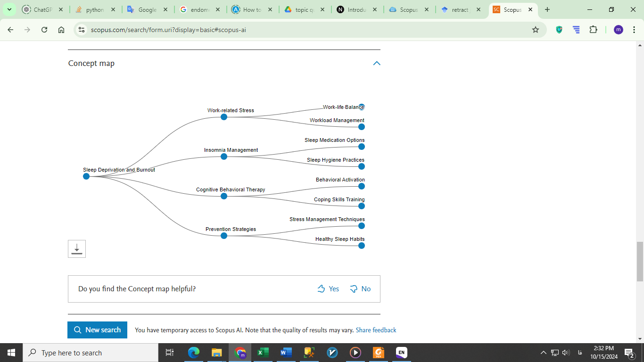Click the Workload Management node
Viewport: 644px width, 362px height.
(362, 127)
